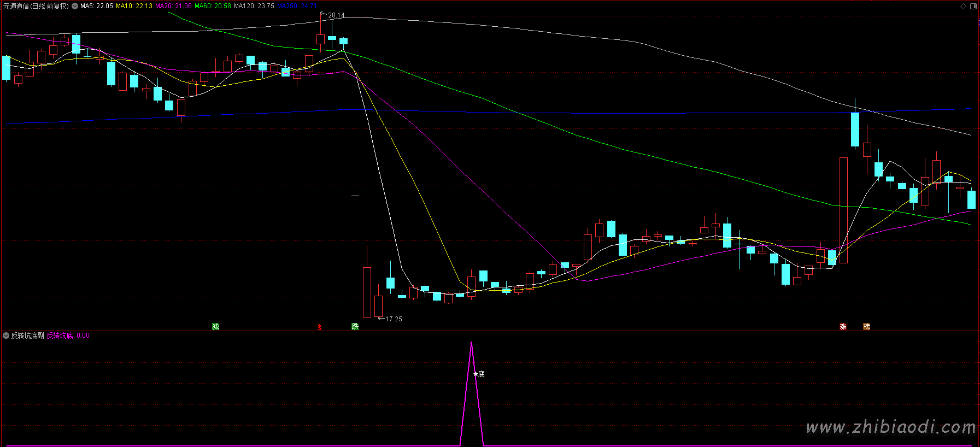980x447 pixels.
Task: Click the red 涨 event marker
Action: coord(843,326)
